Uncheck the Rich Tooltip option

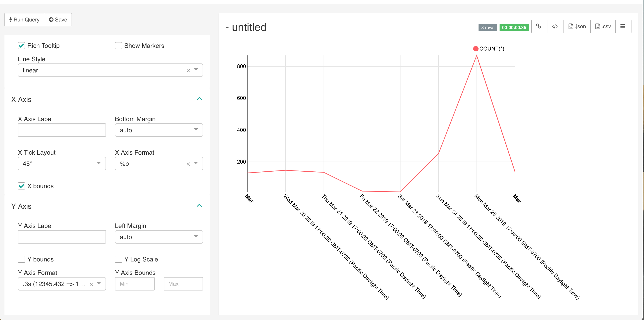[21, 45]
